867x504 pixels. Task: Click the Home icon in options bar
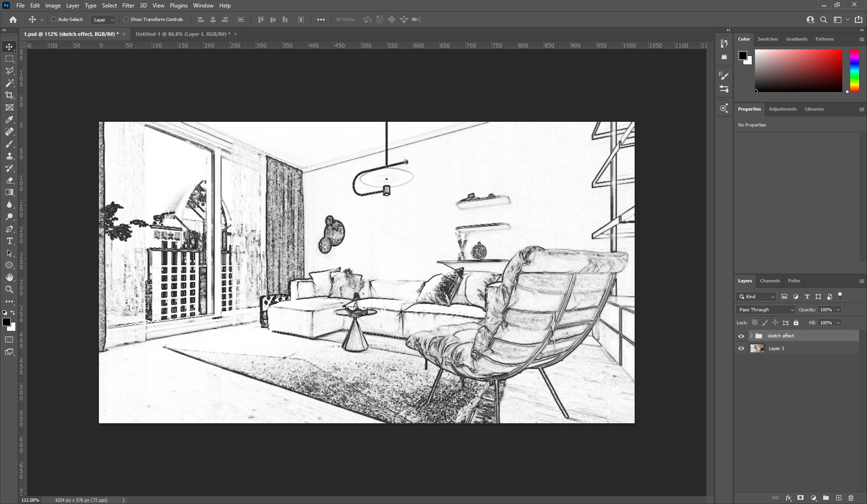pos(13,20)
